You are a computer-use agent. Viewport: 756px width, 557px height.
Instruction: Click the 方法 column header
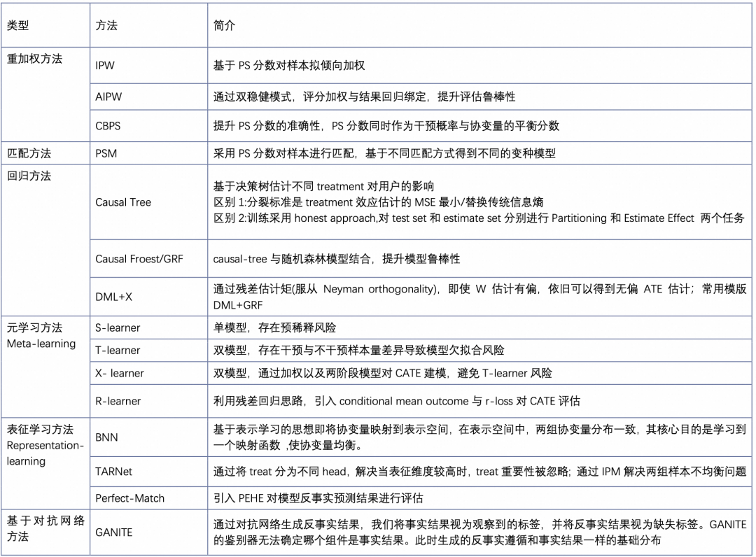(106, 25)
